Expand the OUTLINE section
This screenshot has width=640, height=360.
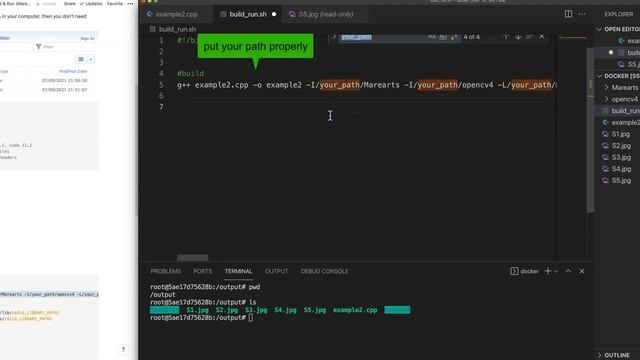point(616,355)
